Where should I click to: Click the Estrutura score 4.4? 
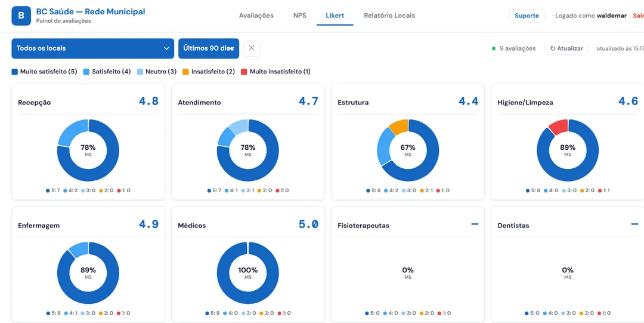click(x=468, y=101)
